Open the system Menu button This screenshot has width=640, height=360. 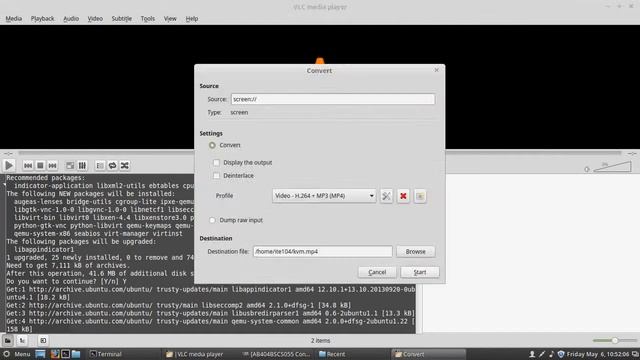tap(17, 354)
